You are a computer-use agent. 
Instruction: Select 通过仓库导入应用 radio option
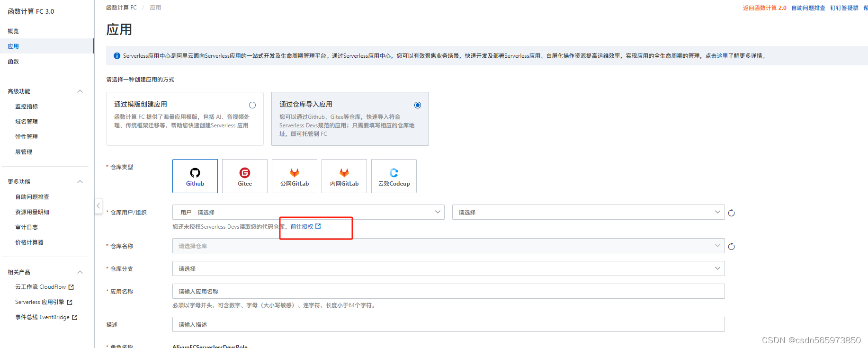point(418,105)
